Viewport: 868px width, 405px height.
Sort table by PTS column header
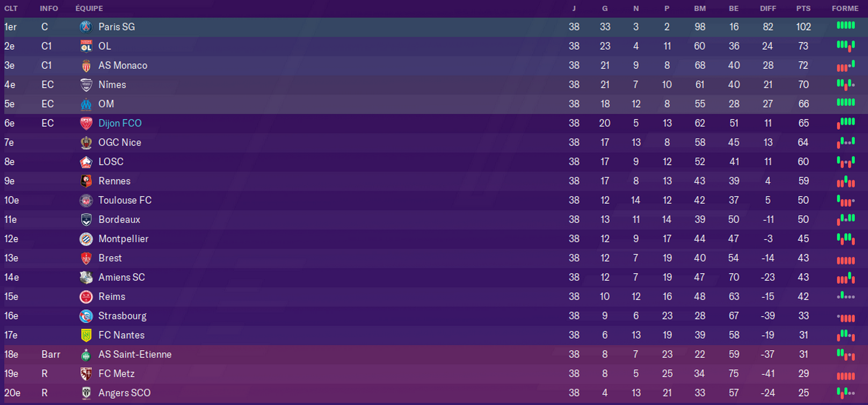click(x=803, y=9)
